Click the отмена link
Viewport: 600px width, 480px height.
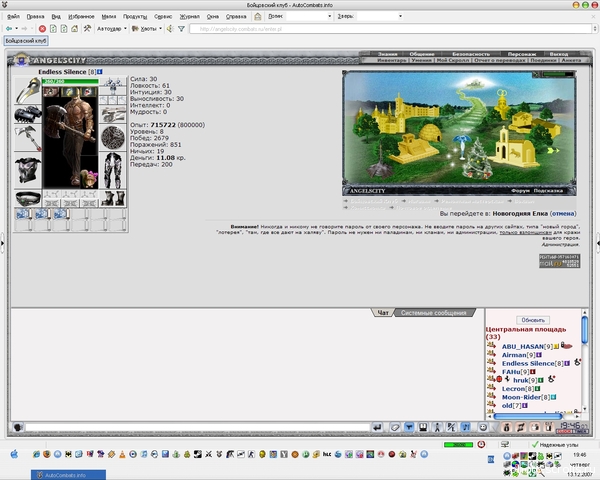[x=563, y=214]
